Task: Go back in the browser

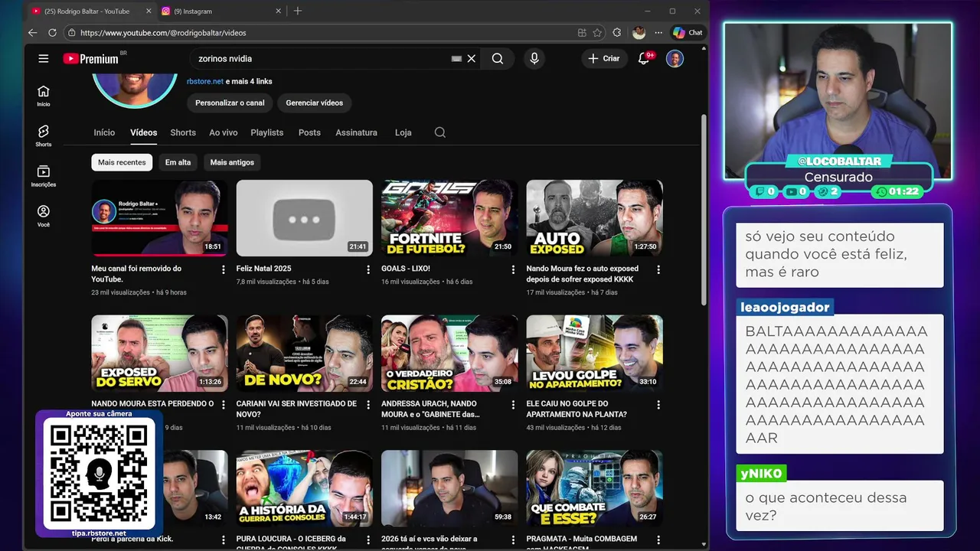Action: click(x=32, y=32)
